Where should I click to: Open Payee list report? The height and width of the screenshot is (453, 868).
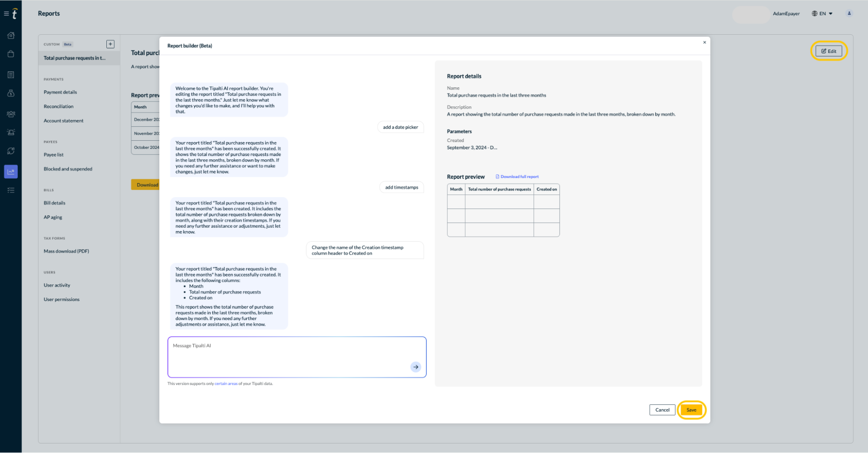tap(53, 155)
